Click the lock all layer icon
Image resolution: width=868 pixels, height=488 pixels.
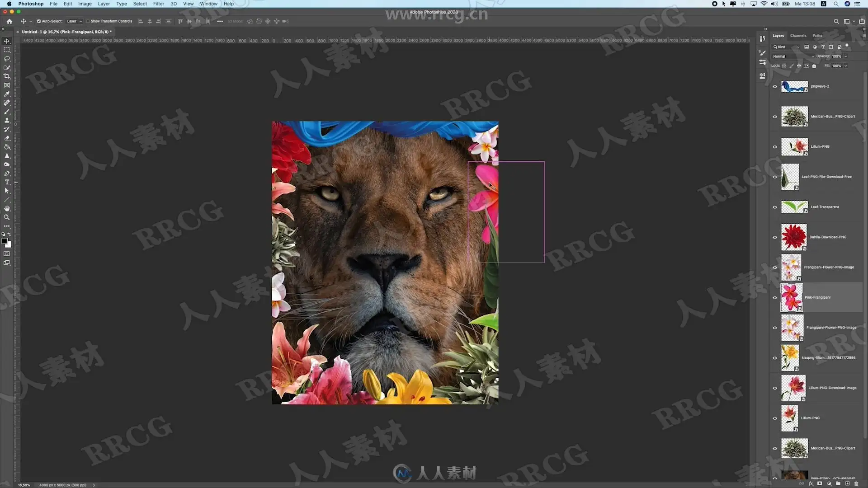pos(814,66)
